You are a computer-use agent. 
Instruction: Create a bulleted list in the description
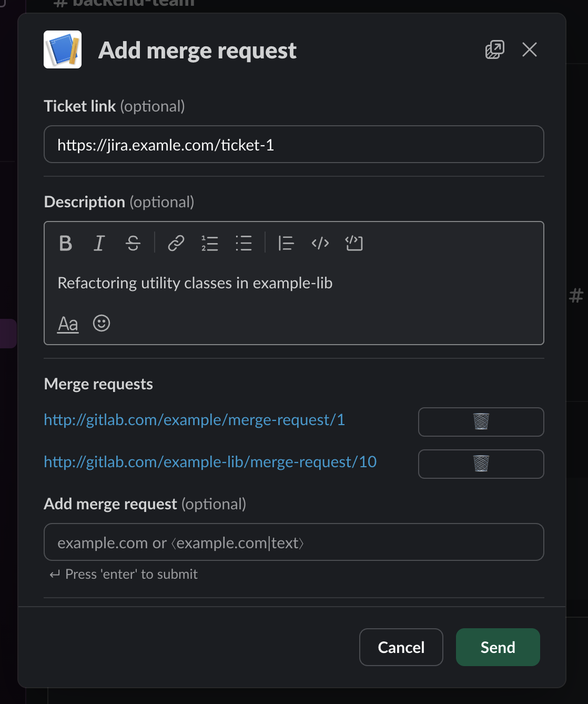point(244,243)
